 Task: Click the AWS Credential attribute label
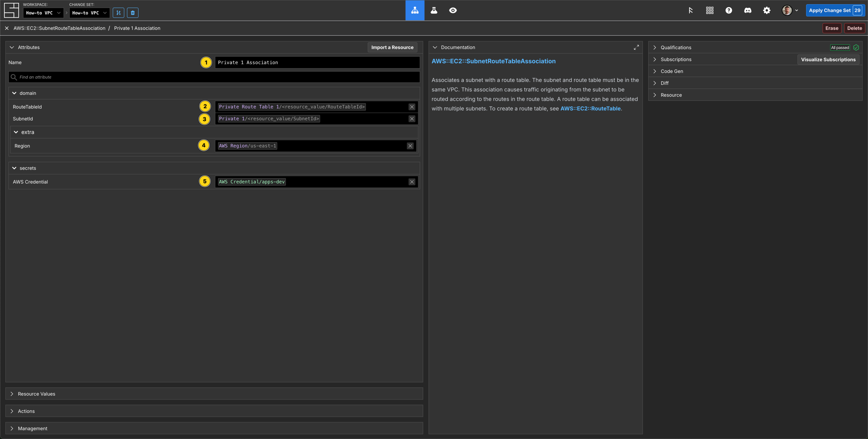(x=30, y=182)
